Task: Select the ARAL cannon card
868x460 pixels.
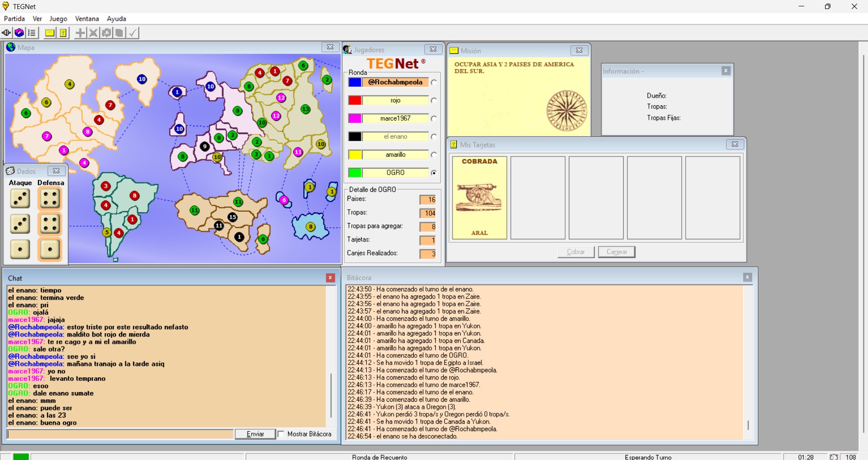Action: (x=479, y=198)
